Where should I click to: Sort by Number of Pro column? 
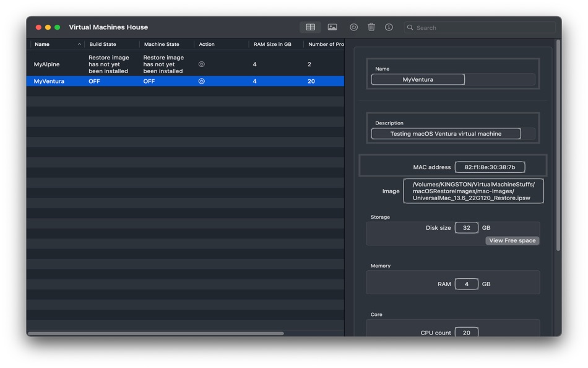pos(326,45)
